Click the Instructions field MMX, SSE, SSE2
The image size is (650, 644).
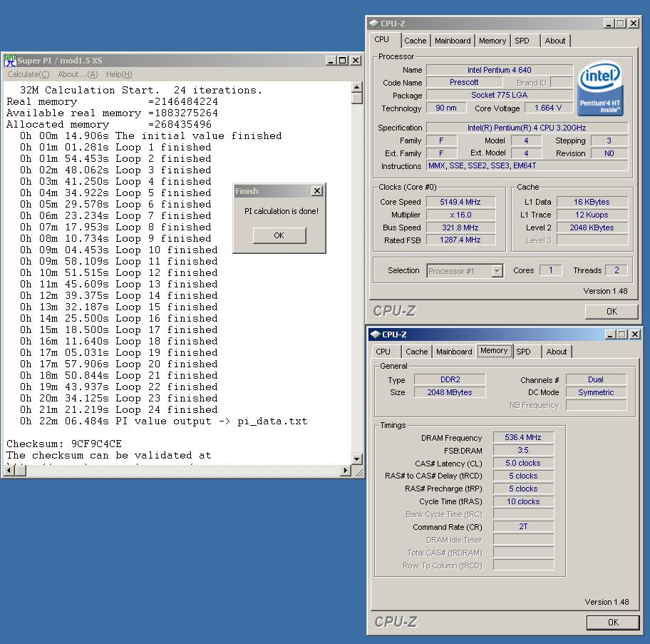(x=527, y=166)
